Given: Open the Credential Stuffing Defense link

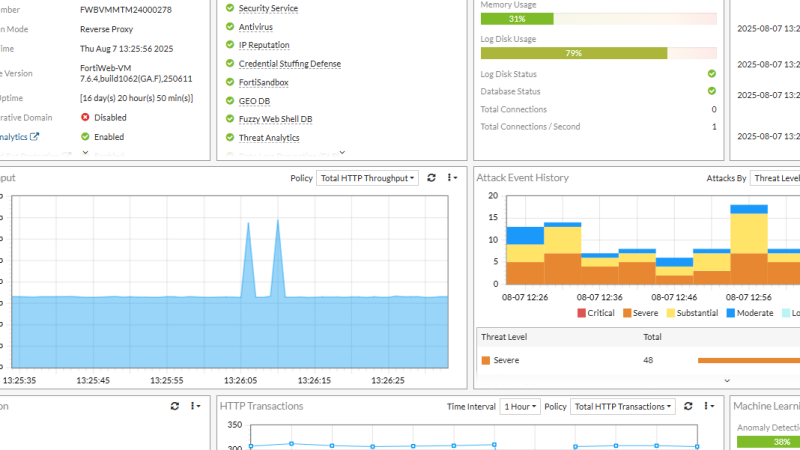Looking at the screenshot, I should click(290, 64).
